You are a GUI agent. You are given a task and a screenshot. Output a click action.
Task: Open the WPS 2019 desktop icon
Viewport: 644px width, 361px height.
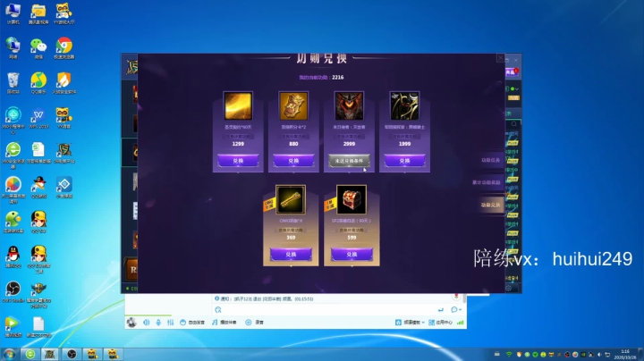point(38,118)
